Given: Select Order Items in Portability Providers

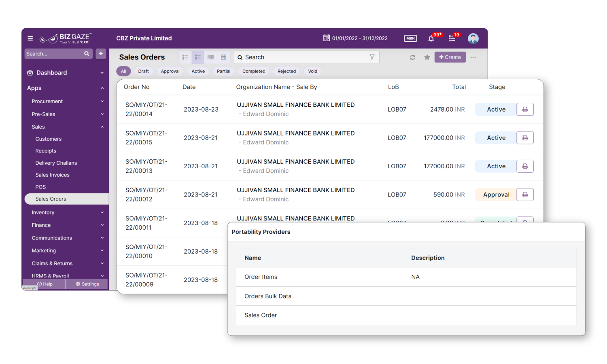Looking at the screenshot, I should tap(406, 277).
